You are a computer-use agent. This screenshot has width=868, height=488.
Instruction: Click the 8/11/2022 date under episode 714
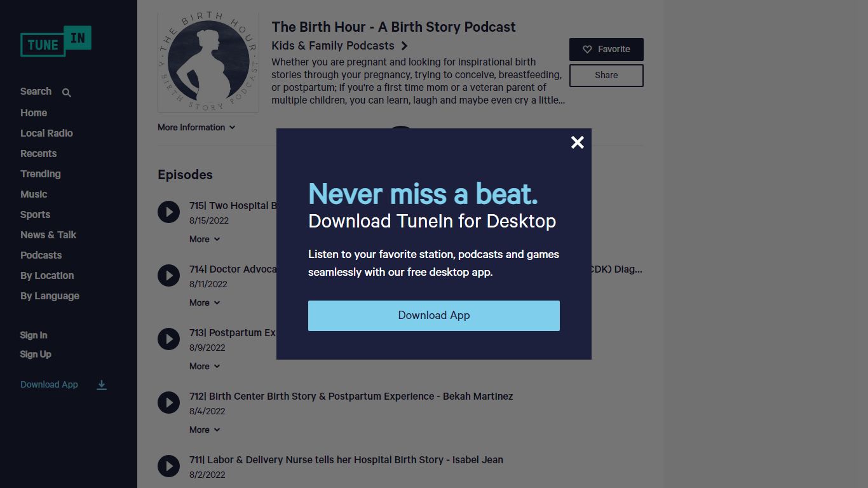[208, 284]
